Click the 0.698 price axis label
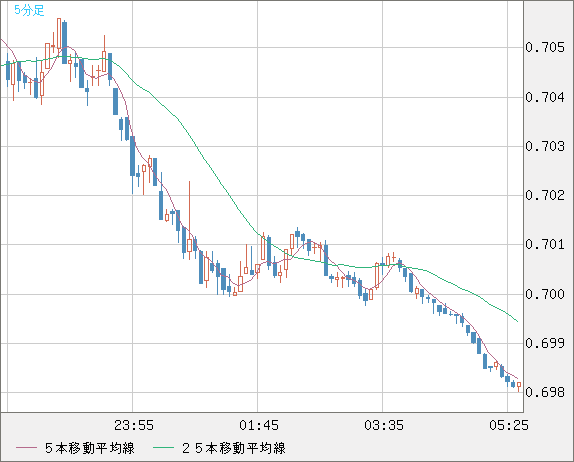This screenshot has height=462, width=574. pos(545,392)
